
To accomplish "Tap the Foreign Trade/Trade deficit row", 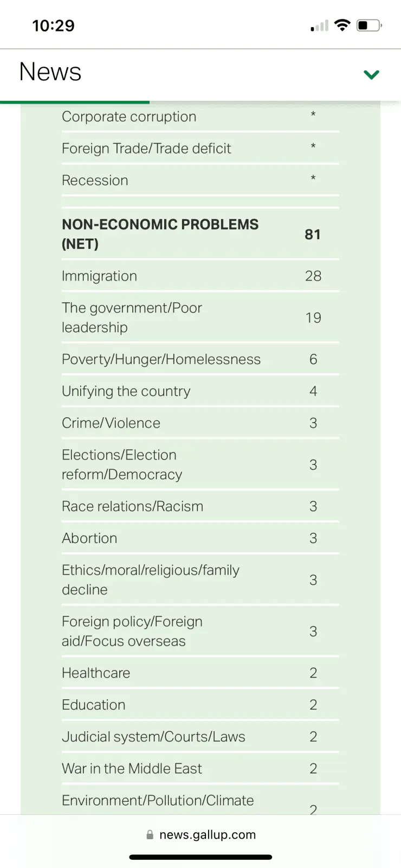I will point(146,149).
